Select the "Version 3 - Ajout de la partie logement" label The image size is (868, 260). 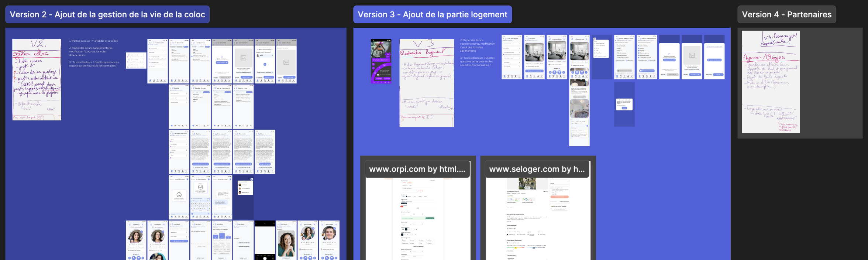pyautogui.click(x=432, y=14)
